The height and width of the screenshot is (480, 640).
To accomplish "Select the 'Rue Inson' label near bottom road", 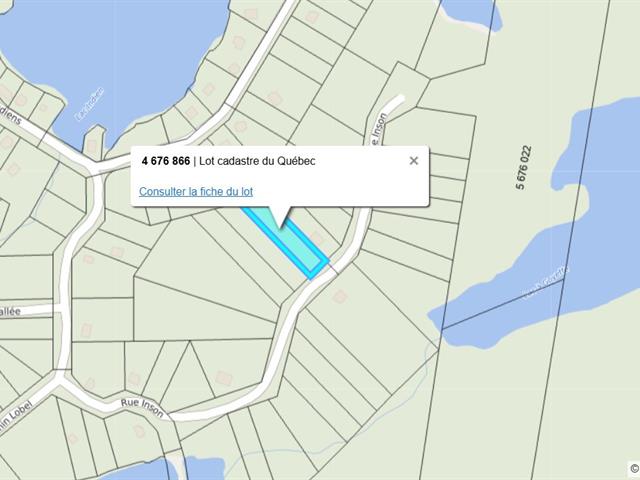I will tap(142, 408).
